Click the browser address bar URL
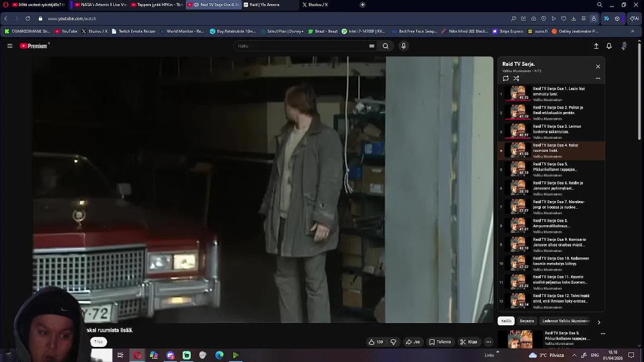644x362 pixels. coord(72,19)
